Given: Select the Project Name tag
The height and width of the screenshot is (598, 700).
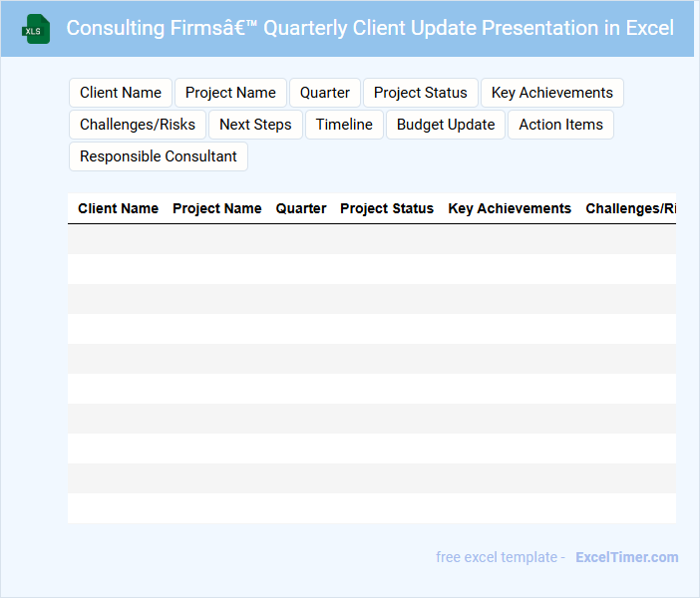Looking at the screenshot, I should pos(230,93).
